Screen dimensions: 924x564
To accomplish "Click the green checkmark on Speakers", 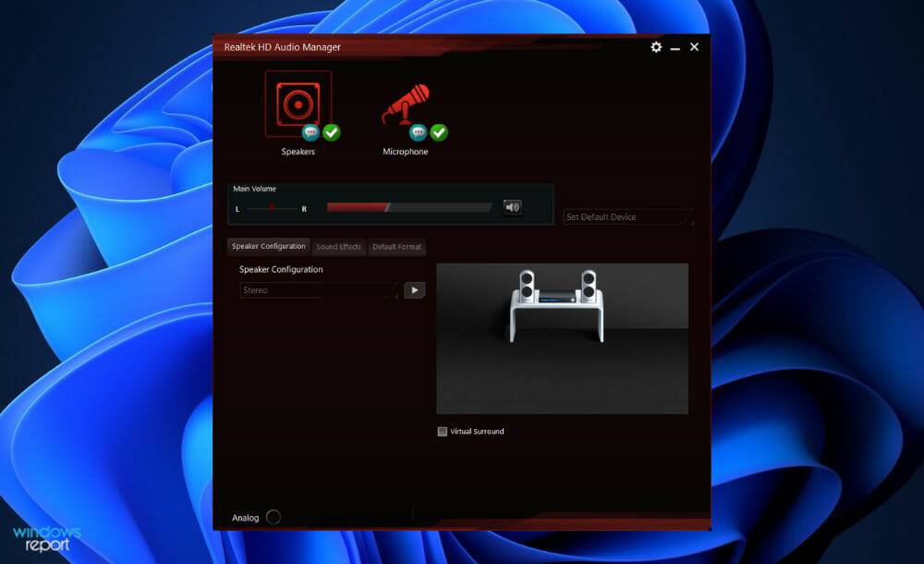I will point(332,131).
